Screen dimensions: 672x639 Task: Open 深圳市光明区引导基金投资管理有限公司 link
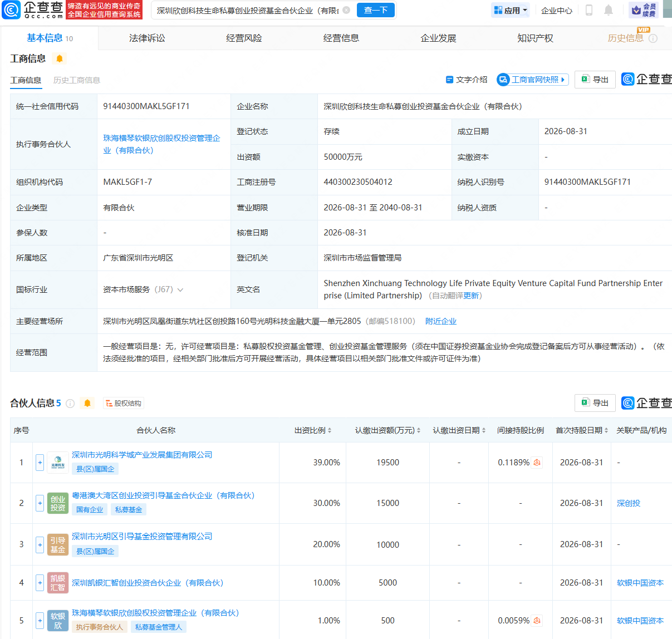point(142,537)
